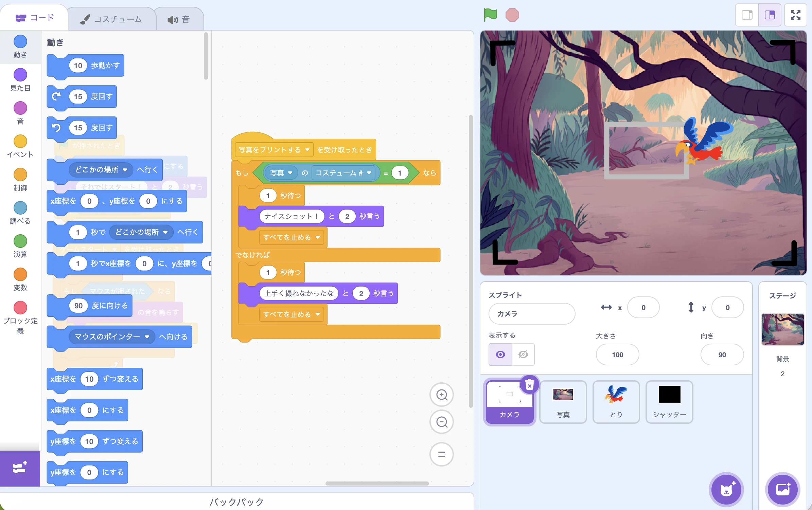Switch to small stage layout

click(747, 15)
